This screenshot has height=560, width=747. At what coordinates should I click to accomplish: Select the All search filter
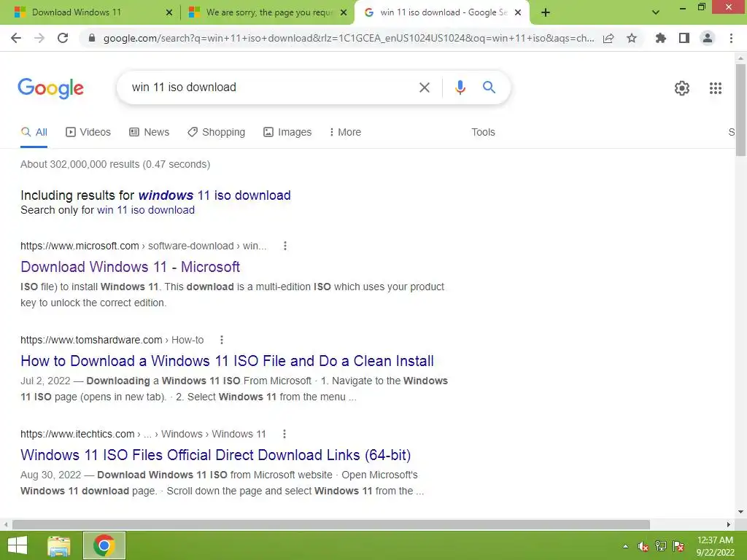pyautogui.click(x=34, y=133)
